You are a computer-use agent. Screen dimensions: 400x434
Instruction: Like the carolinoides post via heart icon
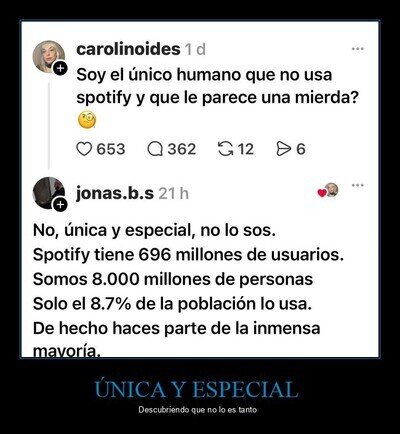[84, 149]
